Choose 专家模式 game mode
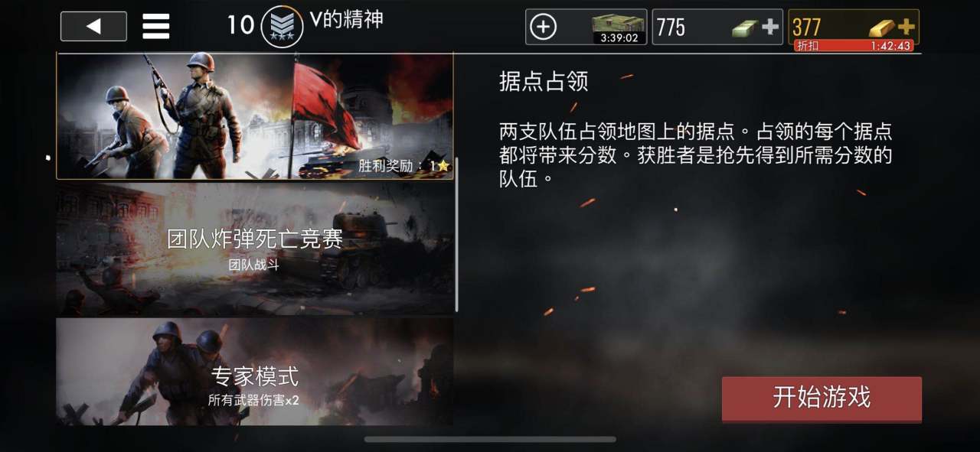980x452 pixels. (x=255, y=372)
